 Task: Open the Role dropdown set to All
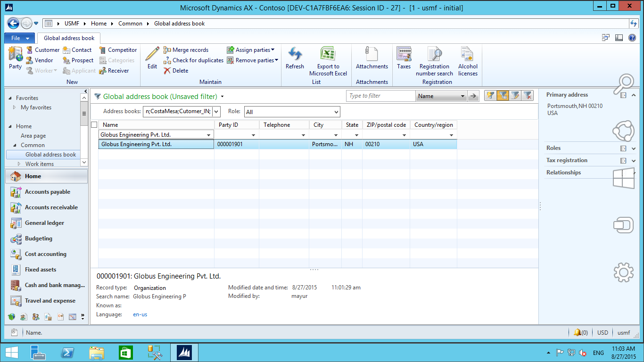coord(336,112)
